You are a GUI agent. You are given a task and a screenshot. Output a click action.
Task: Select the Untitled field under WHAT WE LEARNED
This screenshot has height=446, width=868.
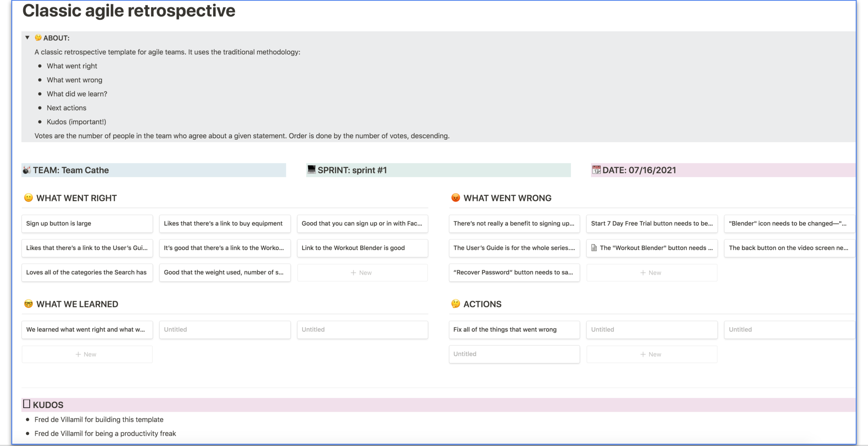coord(225,329)
